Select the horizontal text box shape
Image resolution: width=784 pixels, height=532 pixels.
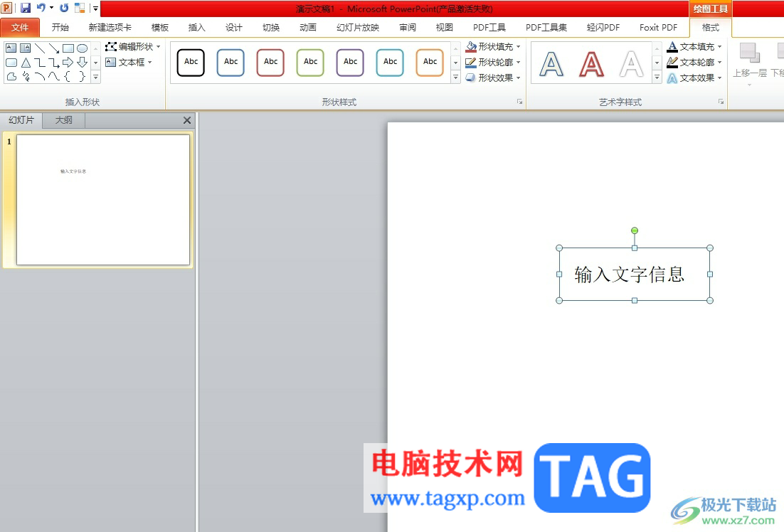tap(11, 48)
